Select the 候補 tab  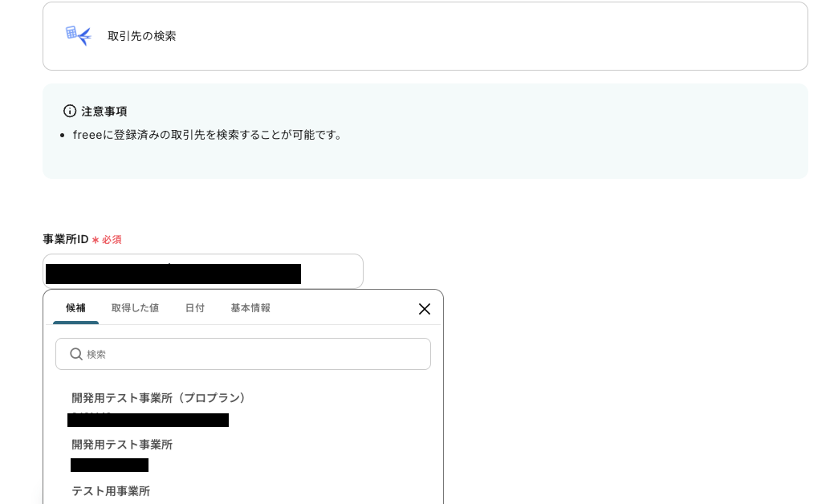(x=75, y=307)
